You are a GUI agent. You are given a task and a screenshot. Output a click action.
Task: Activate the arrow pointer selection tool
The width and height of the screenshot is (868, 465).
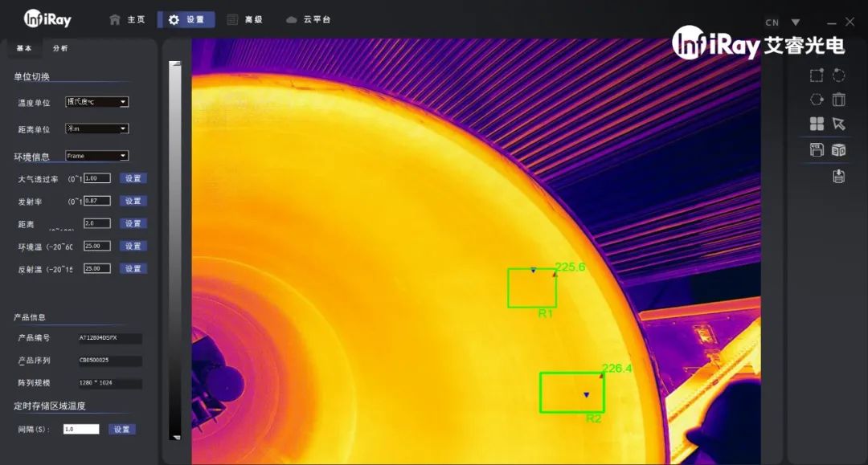click(x=839, y=124)
